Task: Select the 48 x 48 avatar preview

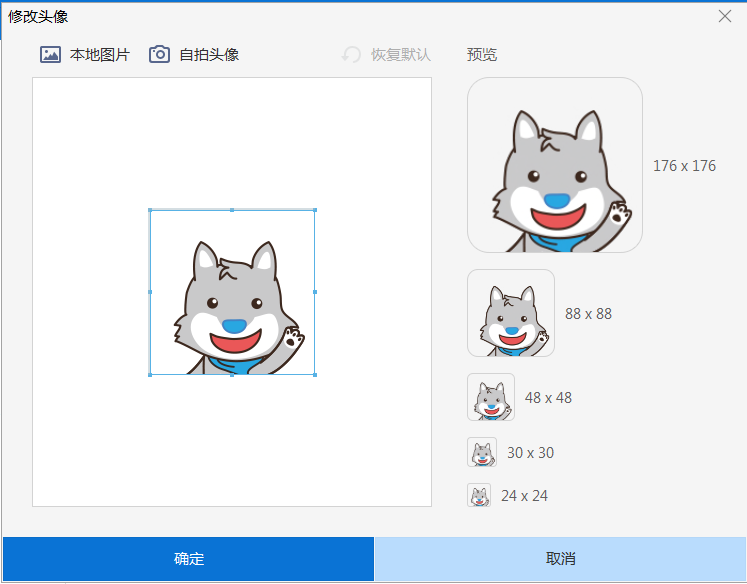Action: tap(491, 397)
